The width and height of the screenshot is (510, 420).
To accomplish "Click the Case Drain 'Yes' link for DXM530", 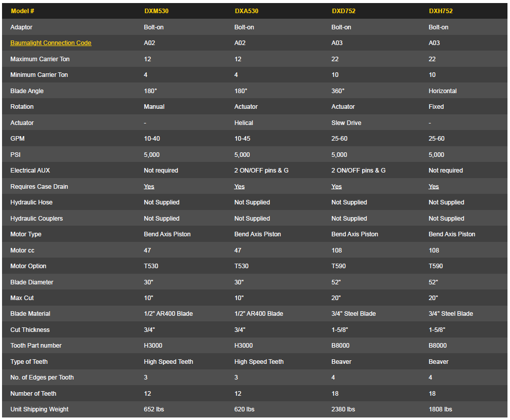I will coord(149,187).
